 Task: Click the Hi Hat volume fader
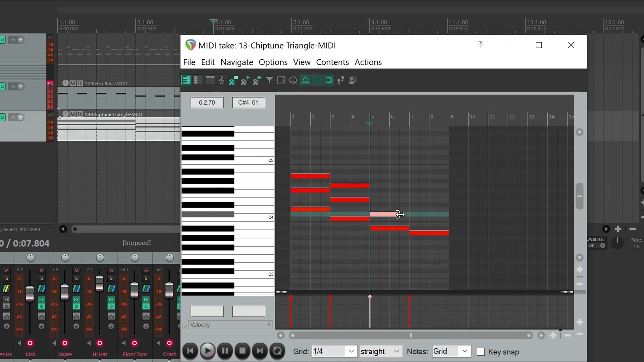click(100, 284)
